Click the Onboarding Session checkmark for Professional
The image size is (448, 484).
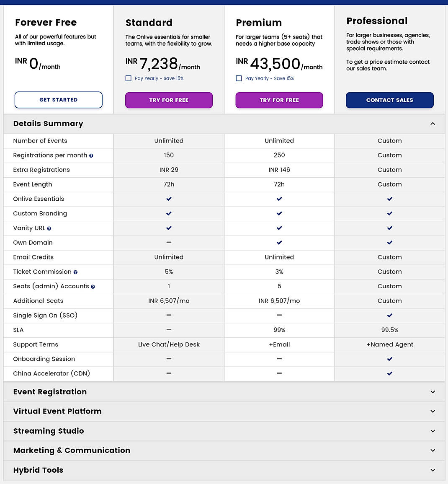coord(390,359)
